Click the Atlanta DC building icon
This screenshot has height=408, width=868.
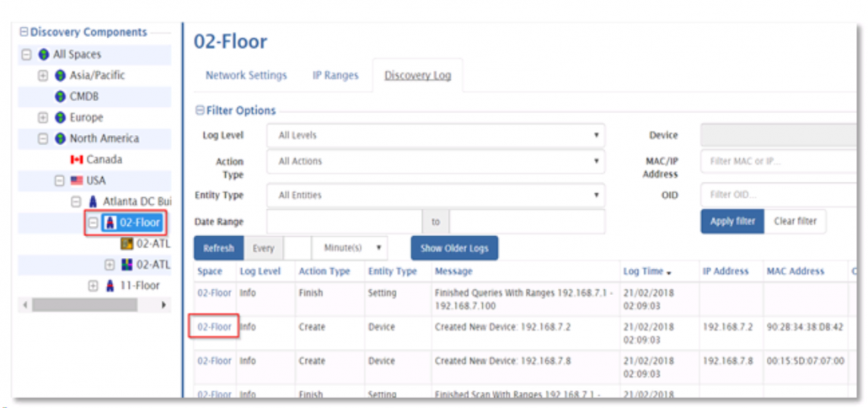[x=94, y=202]
